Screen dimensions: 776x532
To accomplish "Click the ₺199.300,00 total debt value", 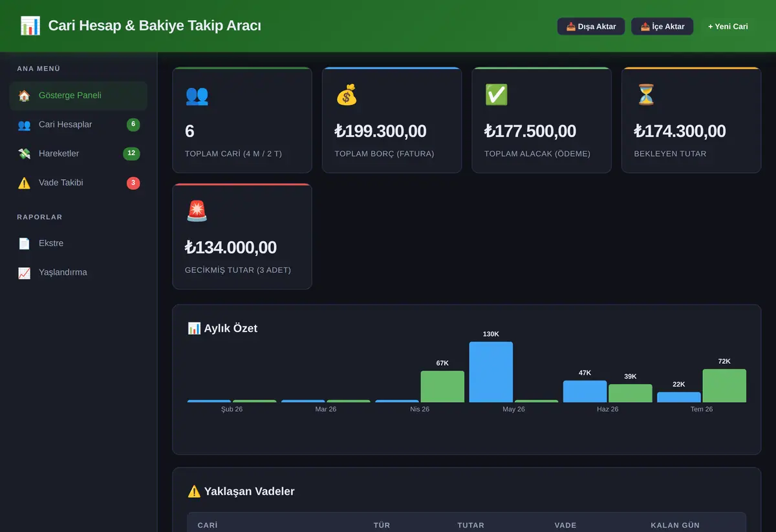I will point(380,131).
